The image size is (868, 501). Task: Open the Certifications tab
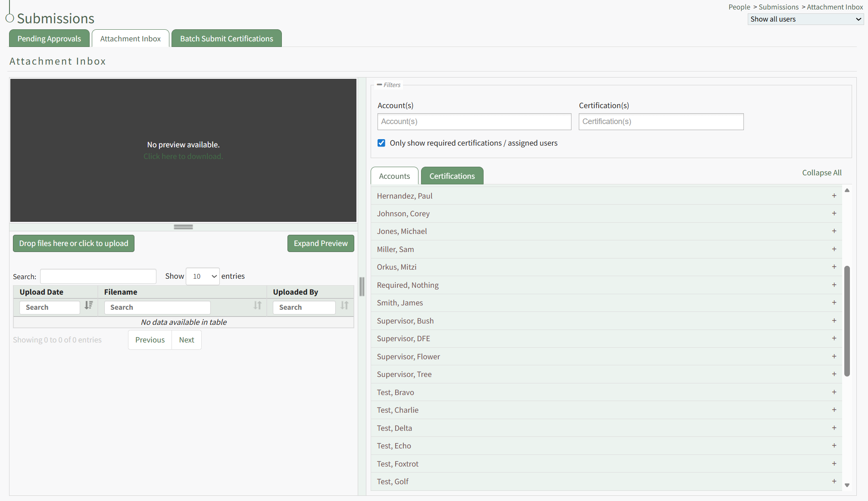coord(452,176)
